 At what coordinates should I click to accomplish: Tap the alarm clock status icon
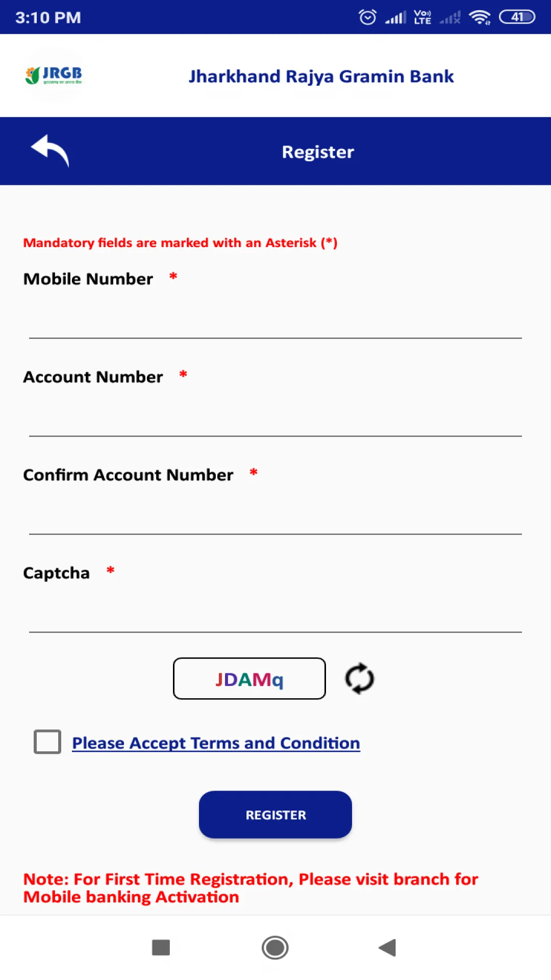[x=367, y=17]
